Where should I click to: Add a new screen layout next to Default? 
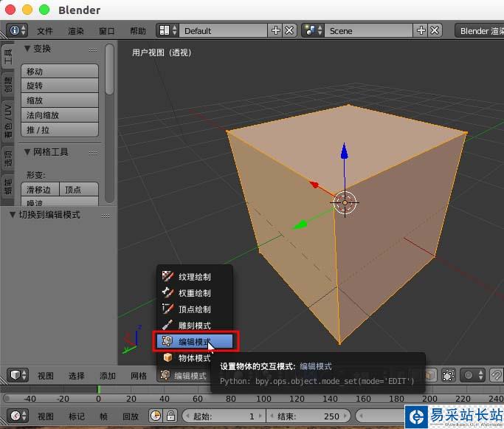[275, 30]
